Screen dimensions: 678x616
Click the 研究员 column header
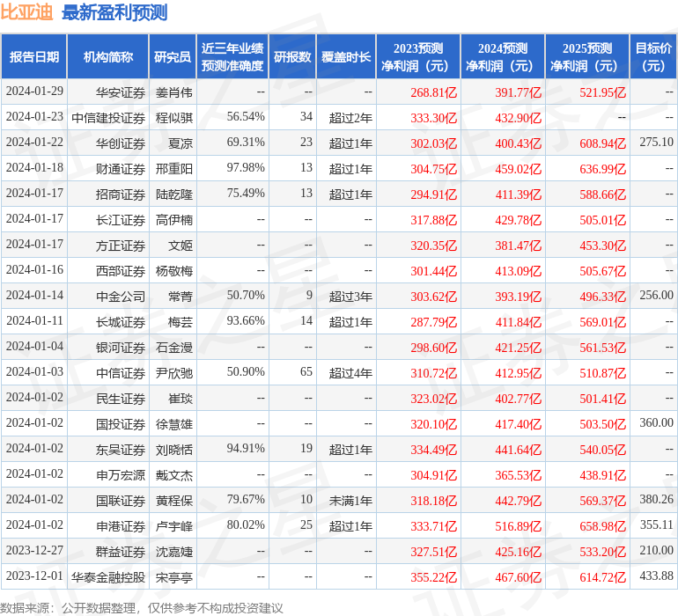point(173,57)
